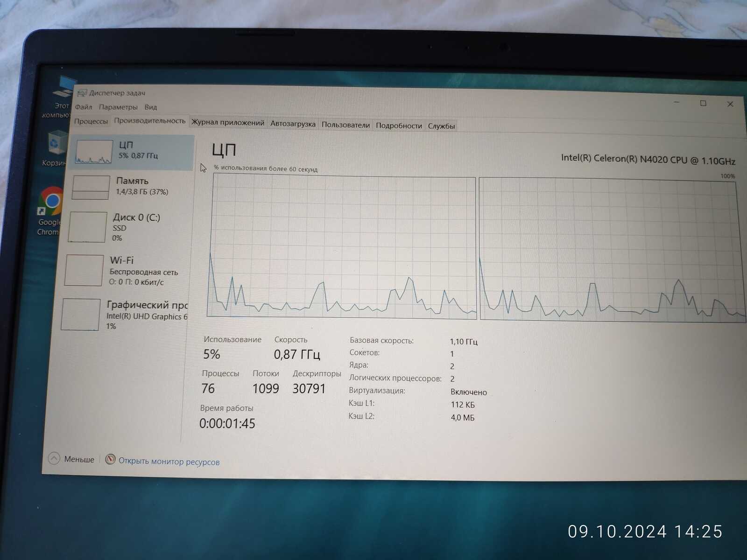Click the Использование 5% value
This screenshot has width=747, height=560.
click(x=211, y=354)
